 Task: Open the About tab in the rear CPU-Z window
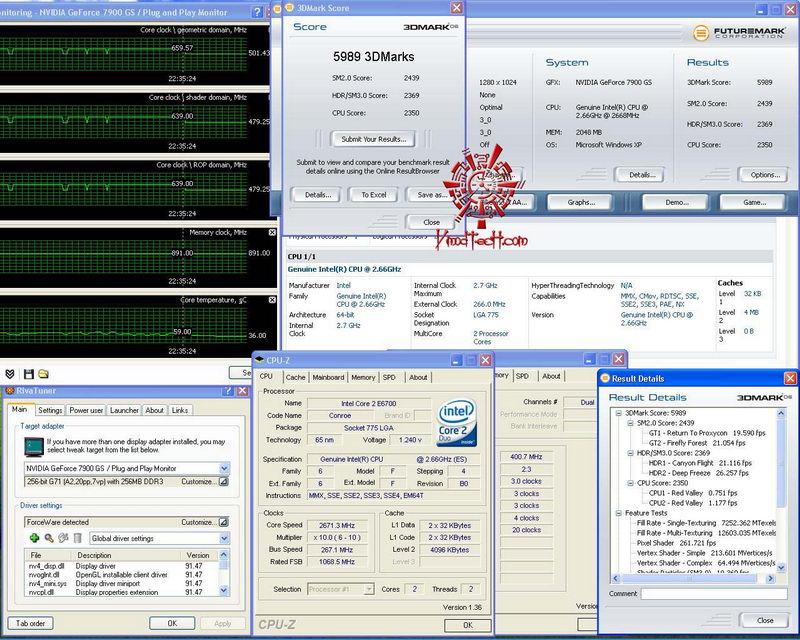[551, 376]
